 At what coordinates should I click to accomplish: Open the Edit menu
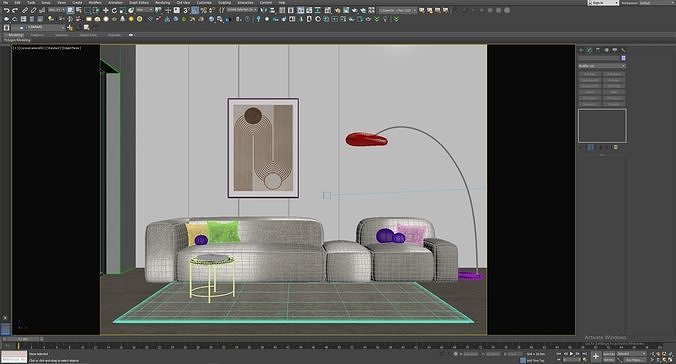pos(18,3)
